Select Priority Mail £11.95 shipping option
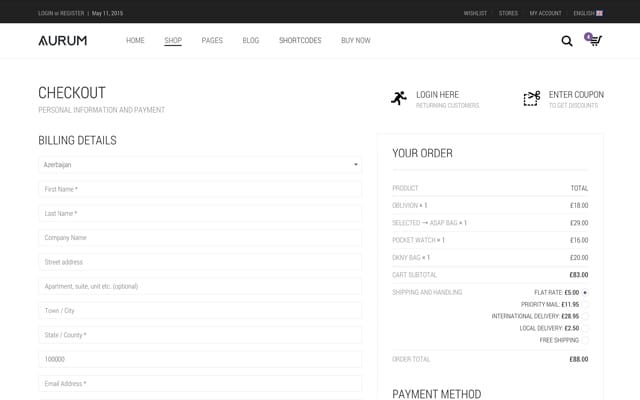The height and width of the screenshot is (400, 640). tap(585, 304)
